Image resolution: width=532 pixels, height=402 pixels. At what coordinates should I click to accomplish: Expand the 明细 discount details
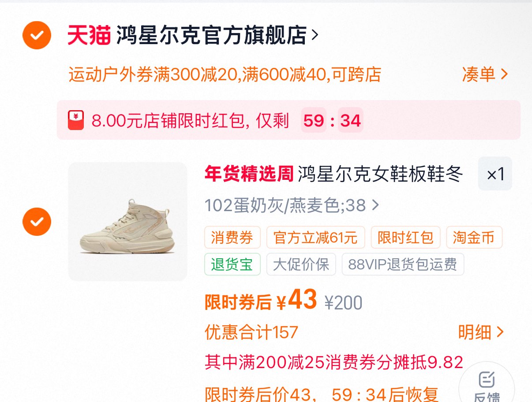coord(481,332)
